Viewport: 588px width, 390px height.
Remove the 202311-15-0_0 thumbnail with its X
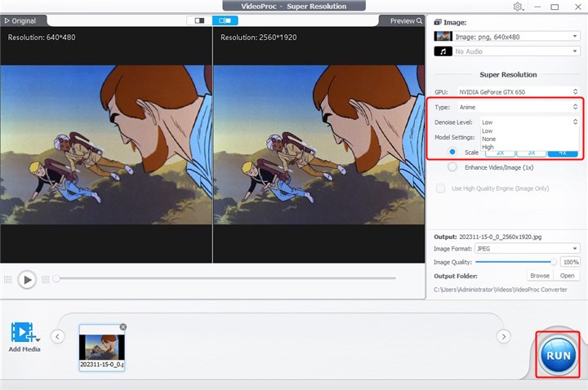click(123, 327)
